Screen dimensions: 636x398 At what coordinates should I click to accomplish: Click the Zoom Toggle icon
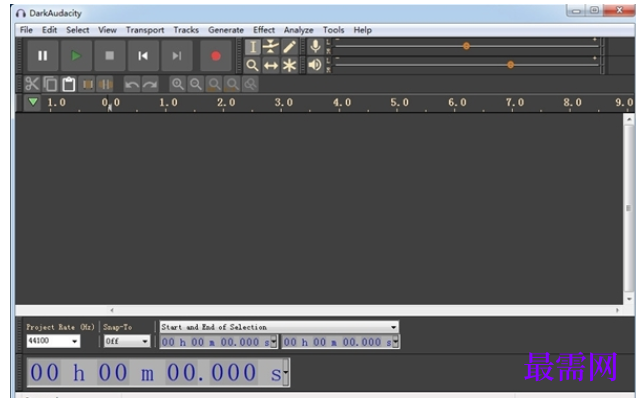pos(251,84)
